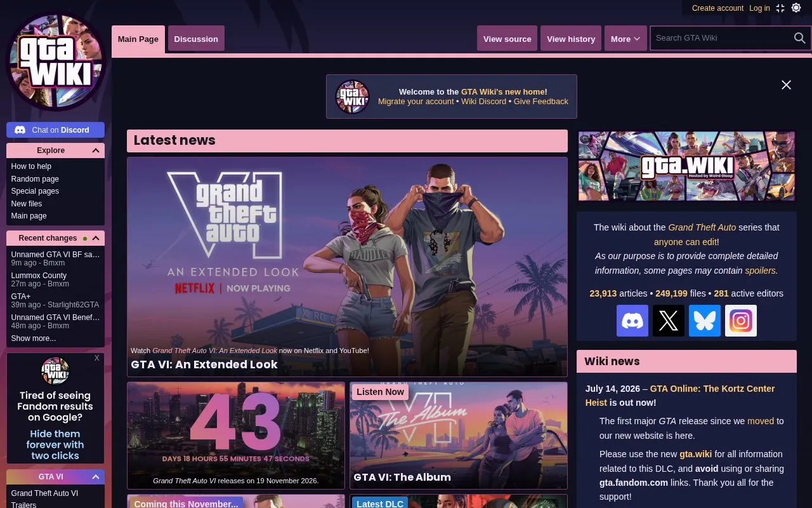Click the search magnifier icon
The width and height of the screenshot is (812, 508).
799,38
